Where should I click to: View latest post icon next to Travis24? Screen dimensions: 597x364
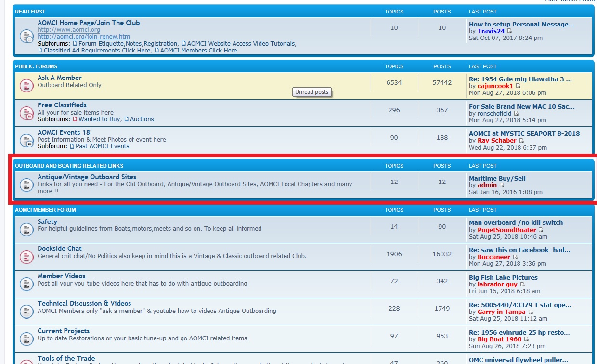[x=510, y=31]
